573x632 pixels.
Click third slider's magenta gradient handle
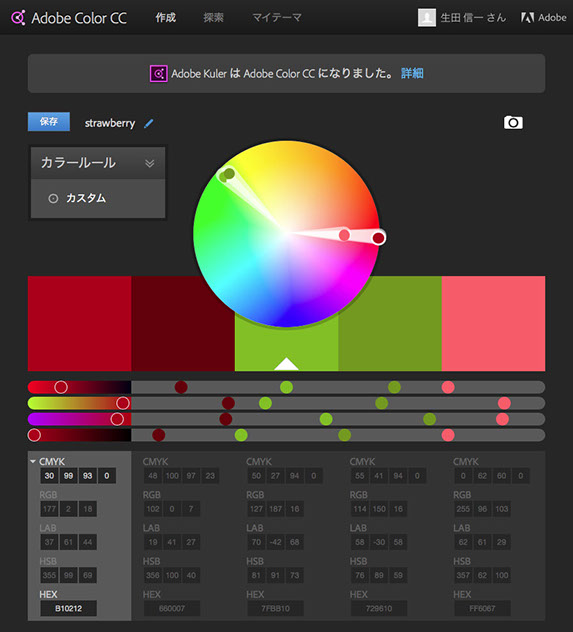[117, 419]
